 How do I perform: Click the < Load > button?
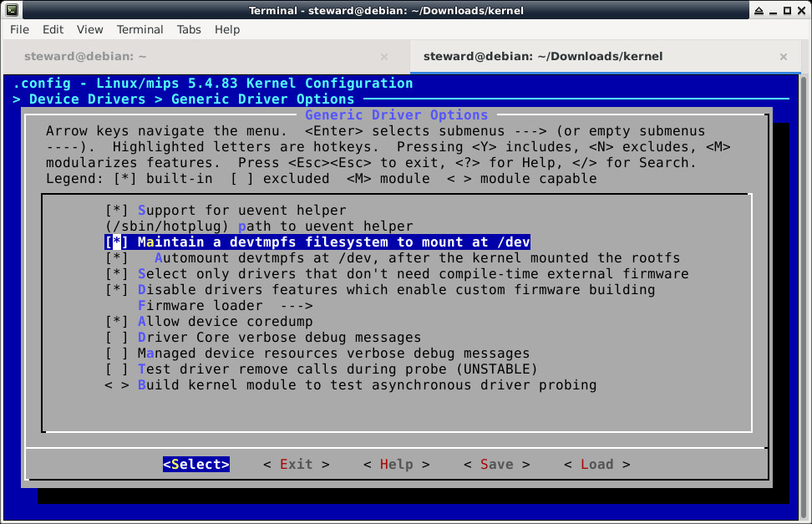point(597,465)
